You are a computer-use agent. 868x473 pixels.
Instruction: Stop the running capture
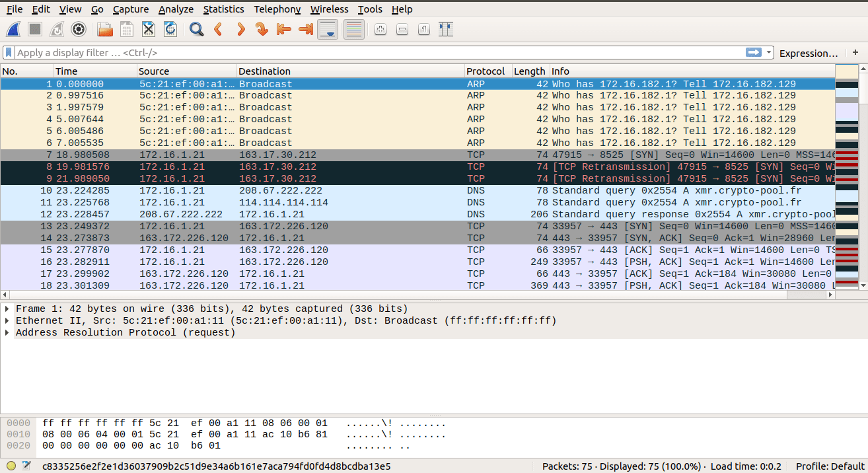pos(35,29)
